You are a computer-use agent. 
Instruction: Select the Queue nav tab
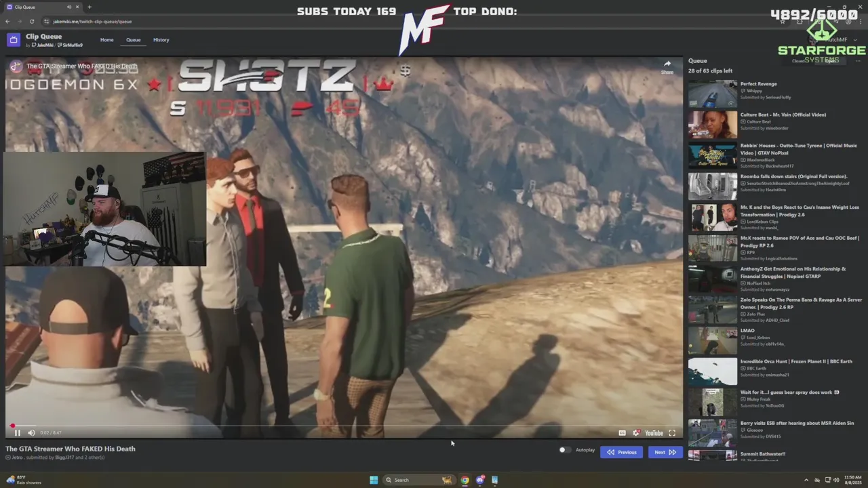[134, 40]
